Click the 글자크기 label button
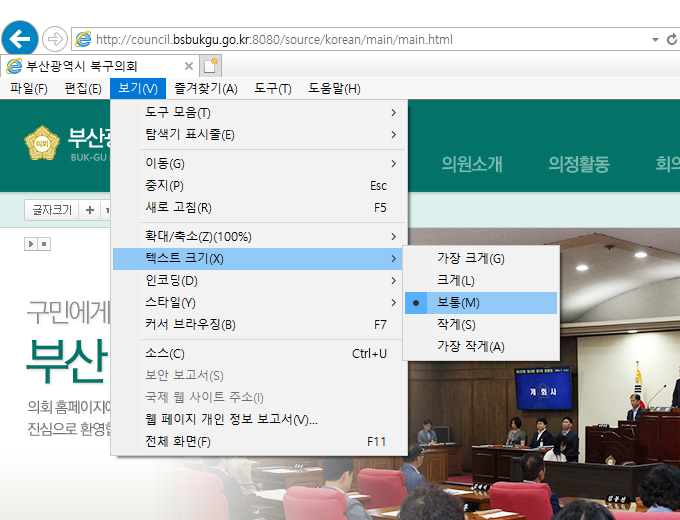This screenshot has width=680, height=520. [x=52, y=210]
